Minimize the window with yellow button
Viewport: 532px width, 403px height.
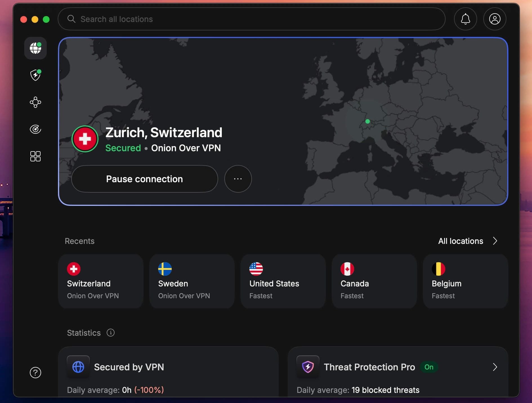coord(35,19)
